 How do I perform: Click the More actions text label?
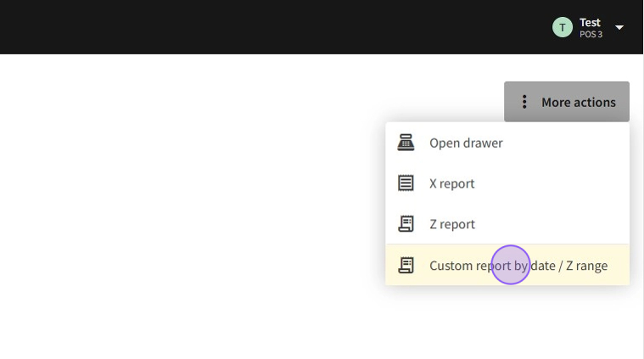579,102
